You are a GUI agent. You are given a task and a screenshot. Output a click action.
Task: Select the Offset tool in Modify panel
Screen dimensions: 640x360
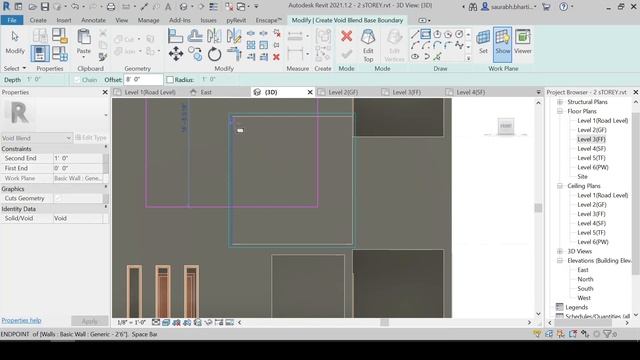click(195, 36)
